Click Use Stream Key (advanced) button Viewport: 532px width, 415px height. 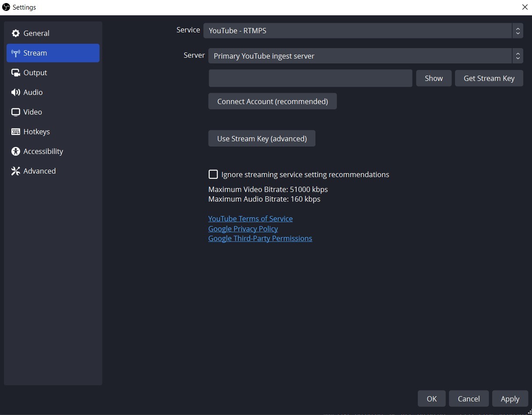point(262,139)
